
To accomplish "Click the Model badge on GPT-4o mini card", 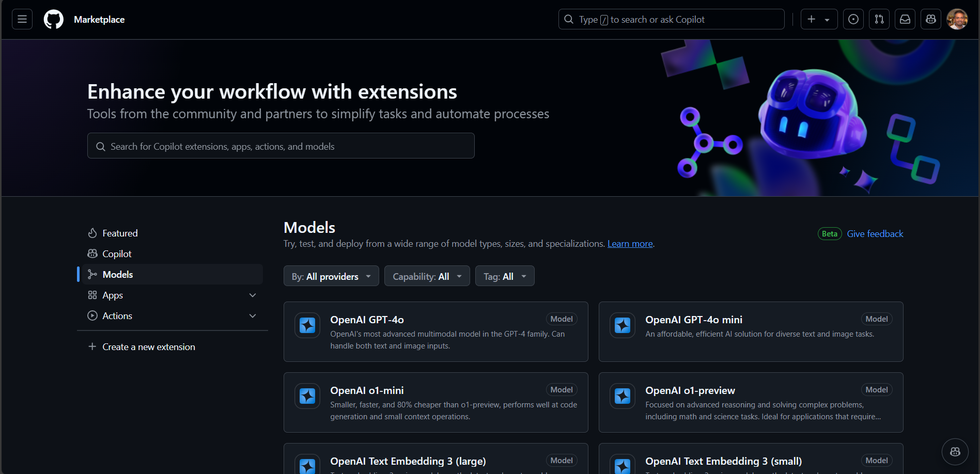I will [877, 319].
